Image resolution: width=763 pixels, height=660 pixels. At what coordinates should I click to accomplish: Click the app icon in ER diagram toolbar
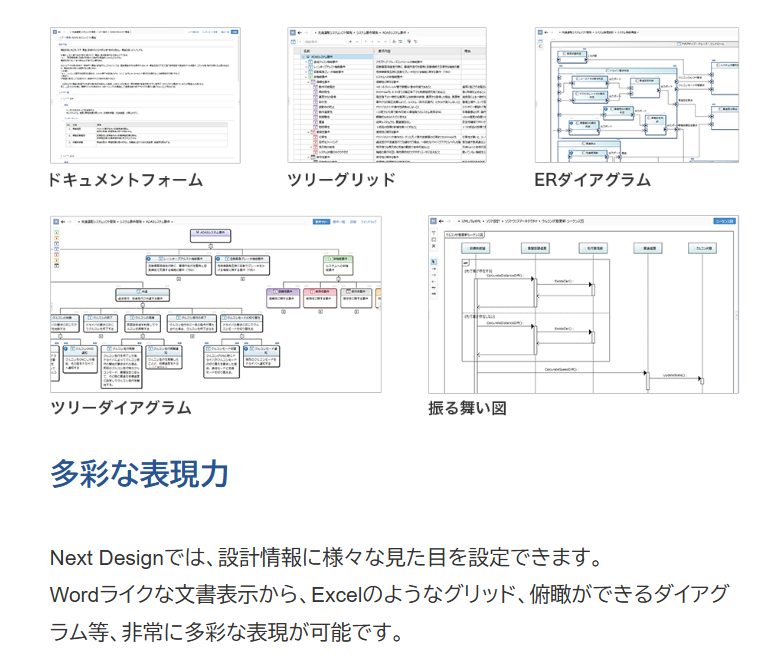[541, 33]
